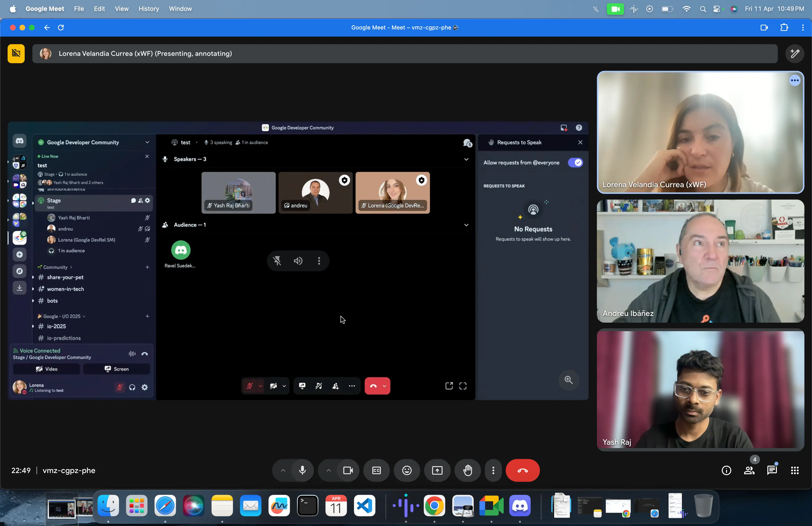Open the people list showing 4 participants
Screen dimensions: 812x526
(749, 470)
